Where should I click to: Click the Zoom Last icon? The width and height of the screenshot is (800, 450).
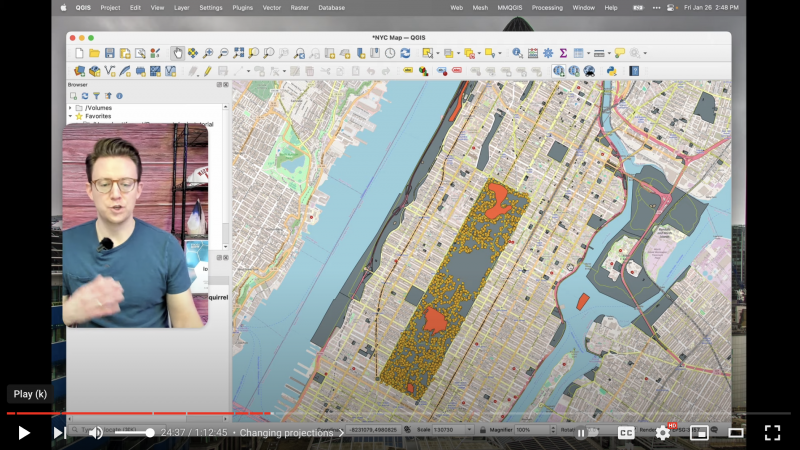[x=299, y=53]
